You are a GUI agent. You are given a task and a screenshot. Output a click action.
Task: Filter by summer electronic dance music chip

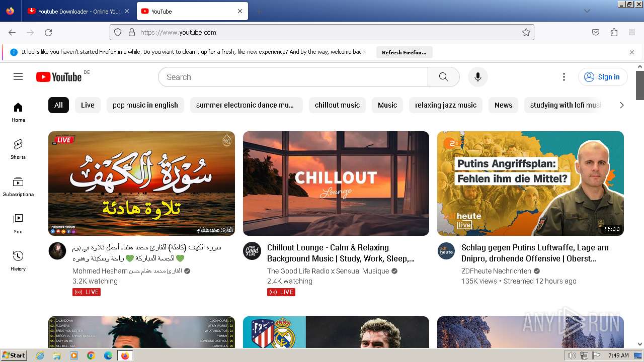click(246, 105)
